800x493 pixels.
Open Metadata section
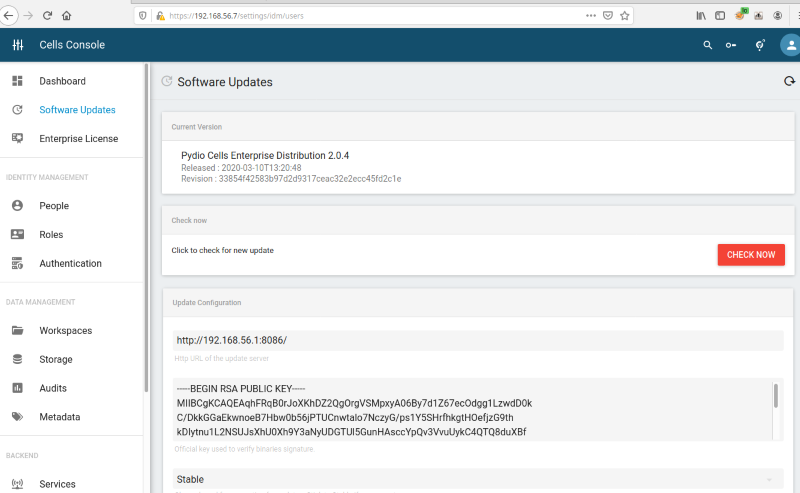pos(59,417)
